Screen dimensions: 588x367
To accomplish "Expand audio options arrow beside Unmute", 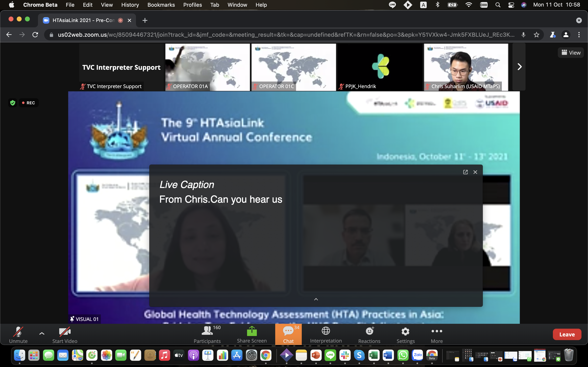I will pos(42,334).
